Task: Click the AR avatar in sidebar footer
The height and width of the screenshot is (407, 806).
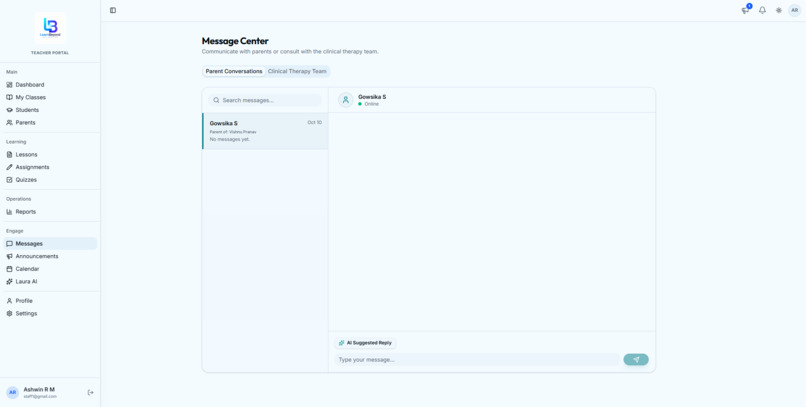Action: tap(12, 393)
